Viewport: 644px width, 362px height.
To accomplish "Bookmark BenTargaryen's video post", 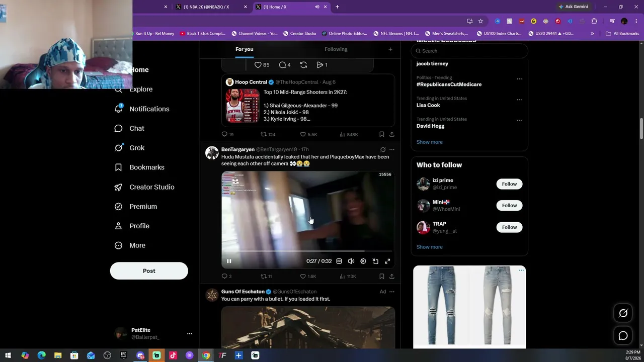I will (x=381, y=276).
